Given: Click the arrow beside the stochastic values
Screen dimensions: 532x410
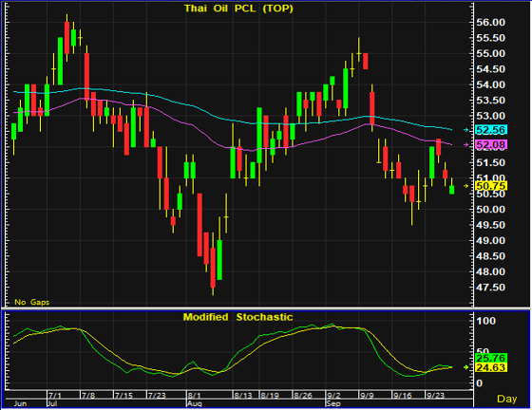Looking at the screenshot, I should click(x=466, y=367).
